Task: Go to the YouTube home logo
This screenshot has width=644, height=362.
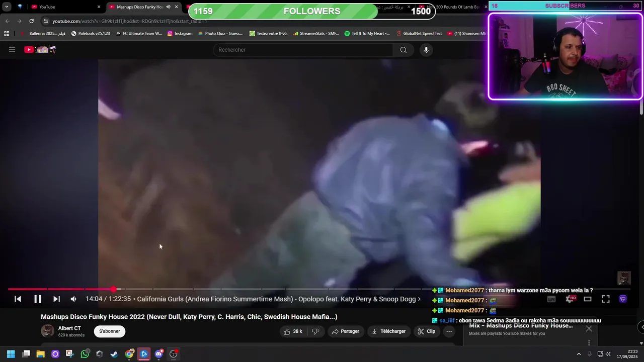Action: click(x=40, y=50)
